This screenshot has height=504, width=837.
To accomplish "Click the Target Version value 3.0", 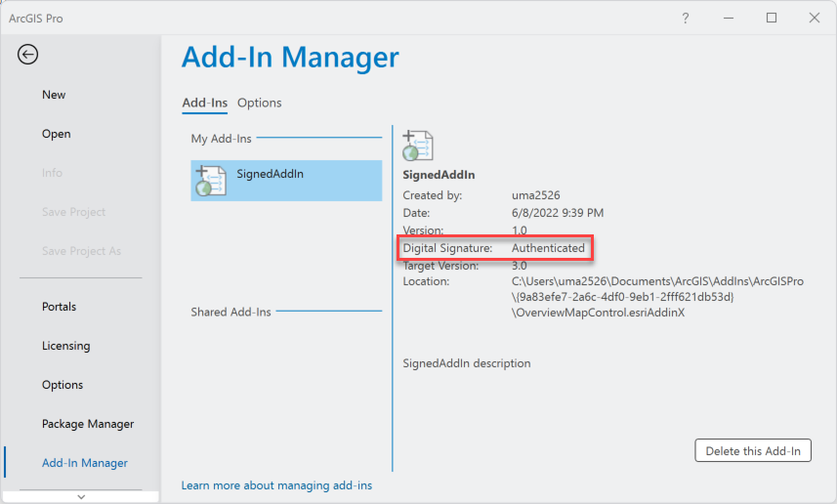I will [x=520, y=266].
